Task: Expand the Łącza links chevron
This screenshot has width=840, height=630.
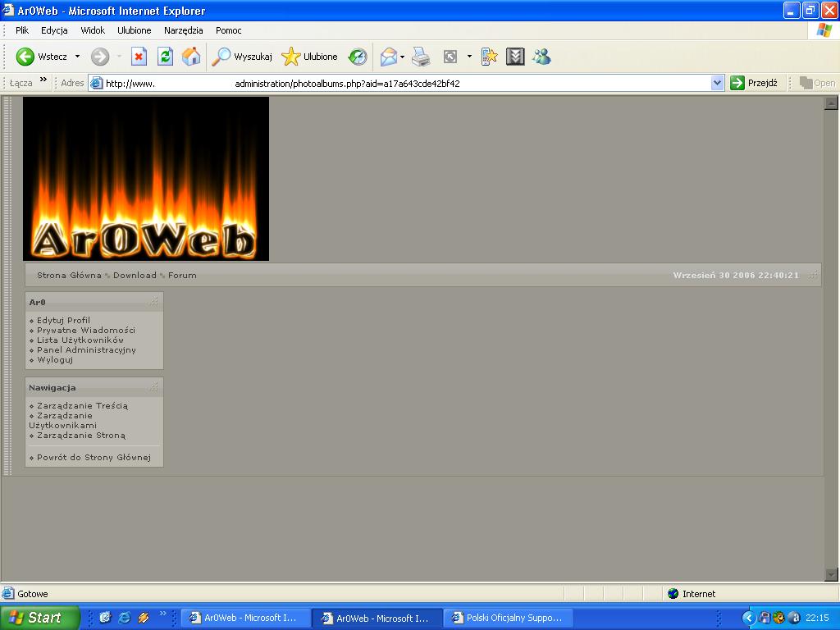Action: [x=43, y=80]
